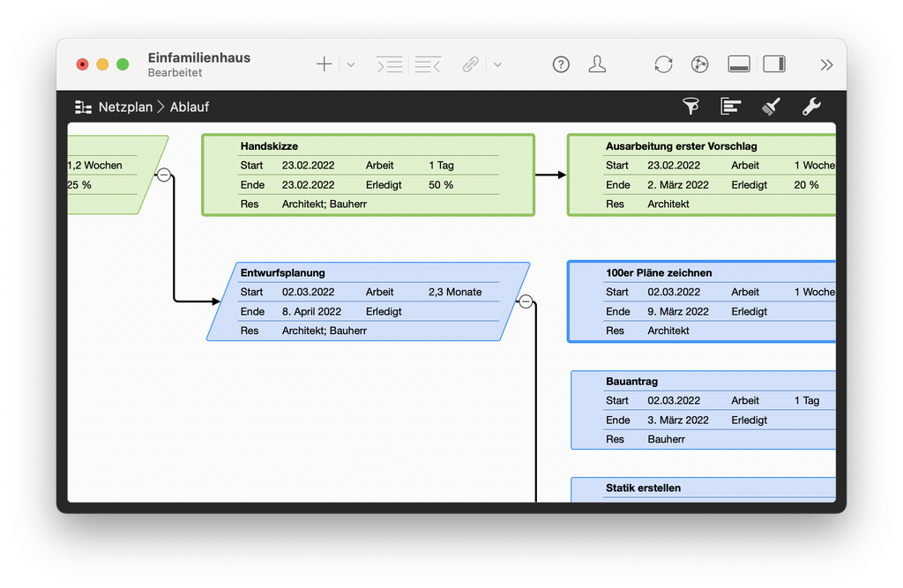
Task: Click the network globe icon in toolbar
Action: pyautogui.click(x=700, y=64)
